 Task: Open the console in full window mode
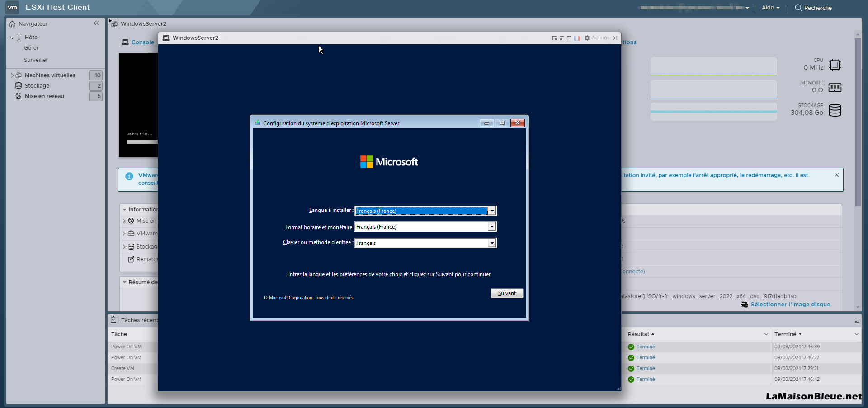569,38
